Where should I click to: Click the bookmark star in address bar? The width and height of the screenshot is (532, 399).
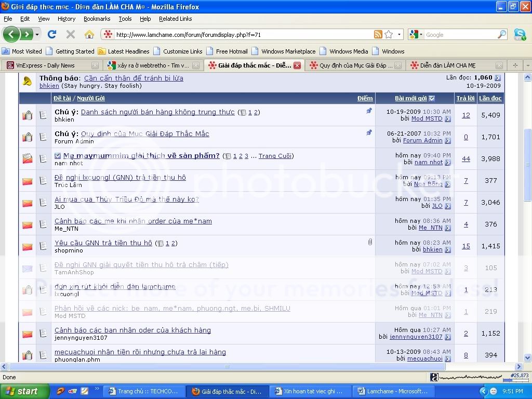389,35
